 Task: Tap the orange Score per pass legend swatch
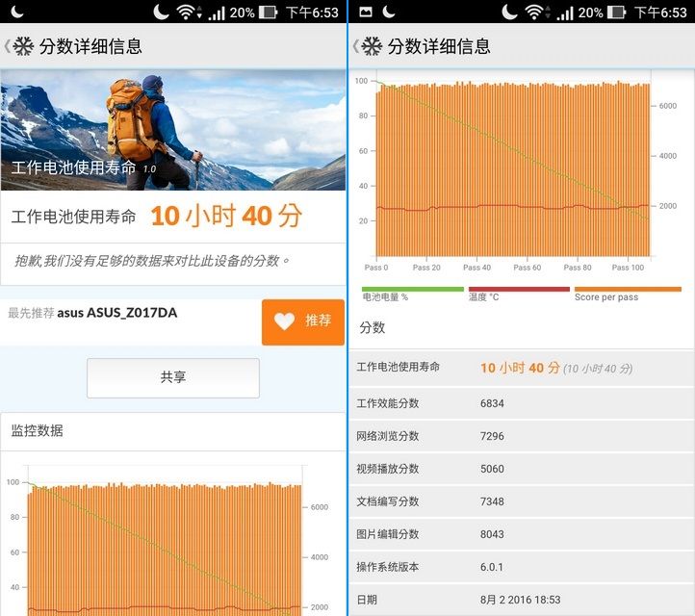(x=628, y=289)
